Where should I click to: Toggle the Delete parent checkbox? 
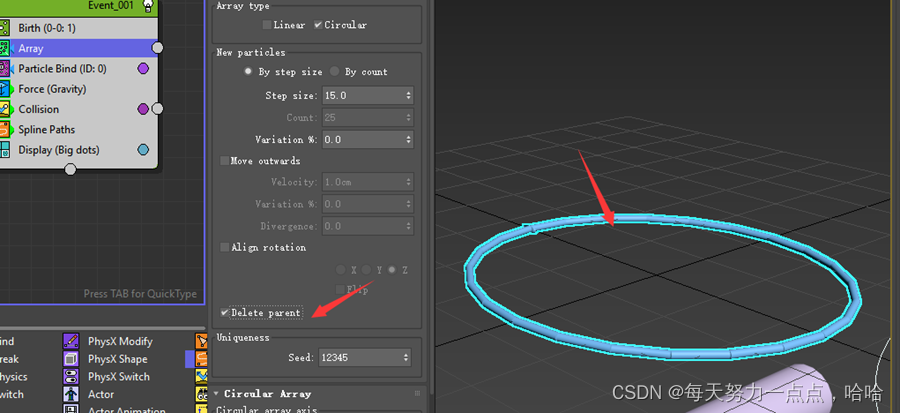click(x=224, y=313)
